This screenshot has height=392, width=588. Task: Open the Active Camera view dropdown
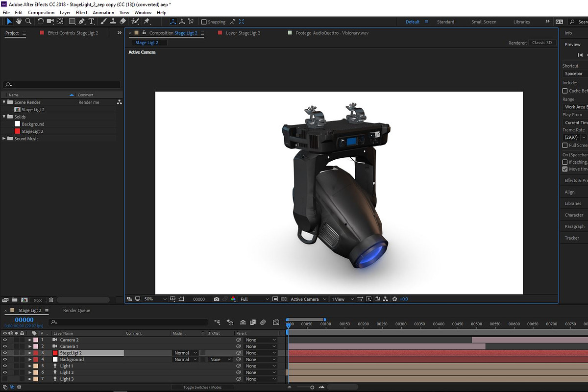(x=307, y=299)
